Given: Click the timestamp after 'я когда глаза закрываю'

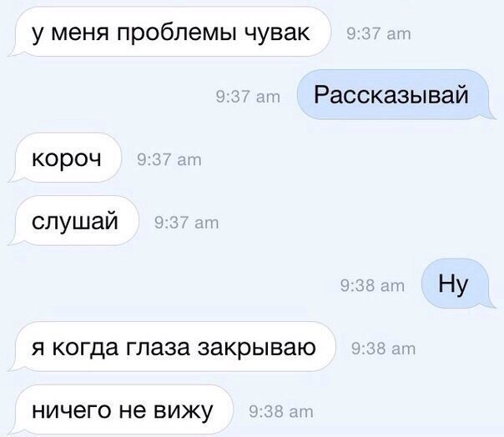Looking at the screenshot, I should point(383,349).
